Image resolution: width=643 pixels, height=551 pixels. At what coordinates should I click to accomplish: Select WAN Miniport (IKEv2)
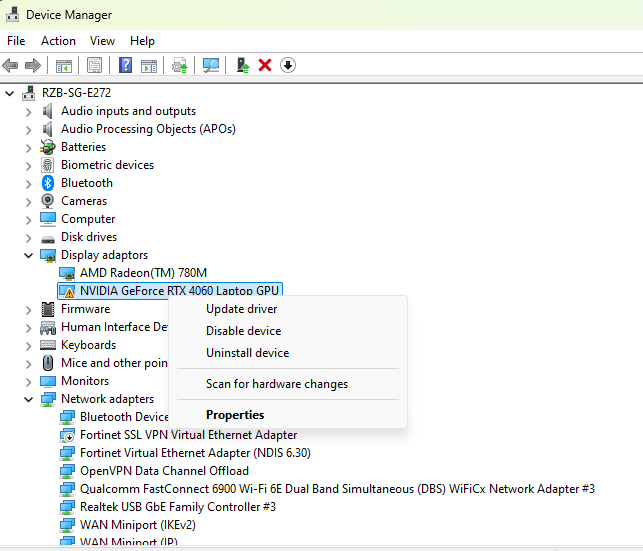tap(138, 525)
